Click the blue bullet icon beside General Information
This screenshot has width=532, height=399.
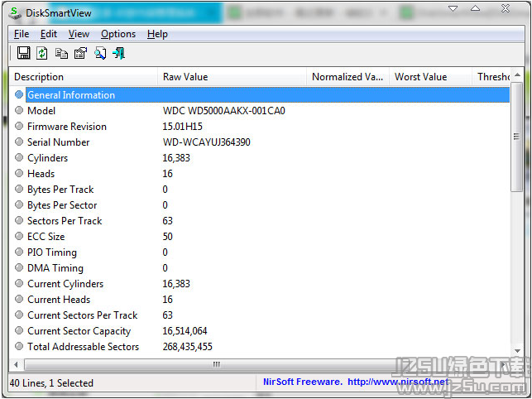(19, 94)
